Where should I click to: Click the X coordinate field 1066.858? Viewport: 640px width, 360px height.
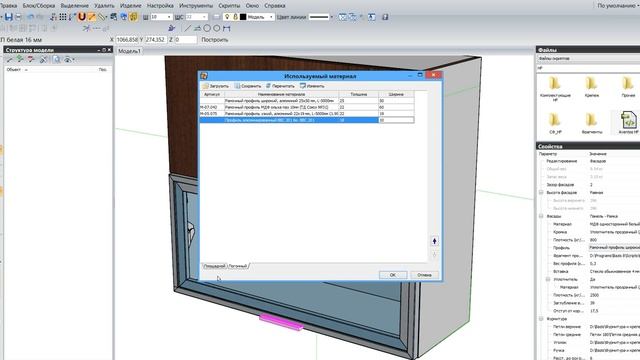127,40
